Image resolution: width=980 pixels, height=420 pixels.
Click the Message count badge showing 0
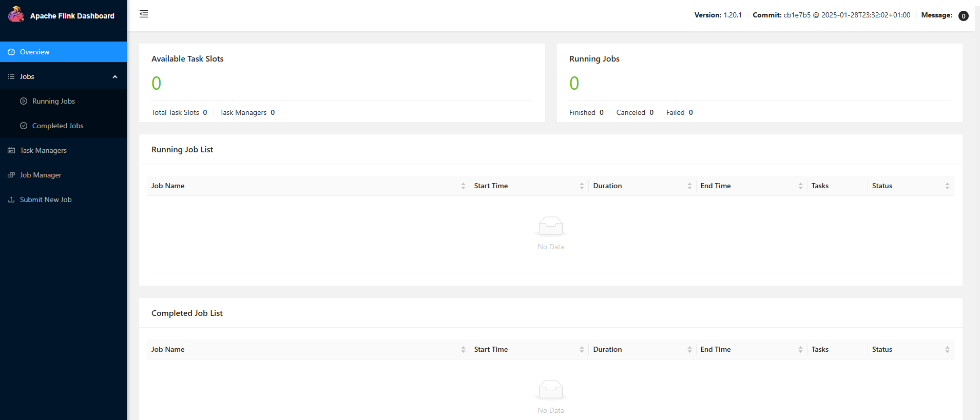(964, 16)
